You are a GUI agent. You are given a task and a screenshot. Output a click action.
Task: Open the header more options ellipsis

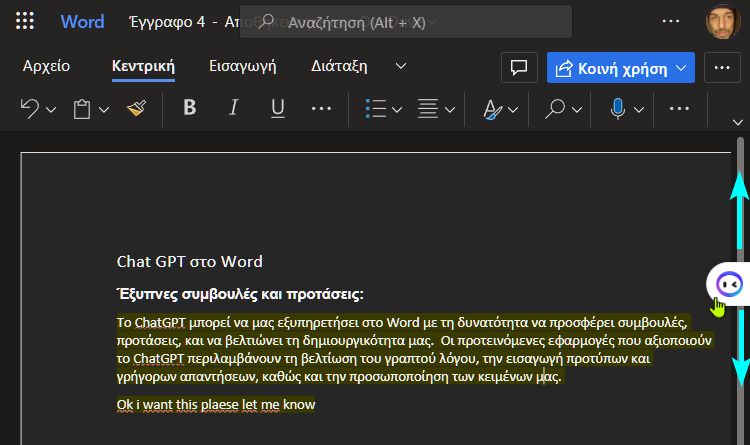[x=671, y=21]
